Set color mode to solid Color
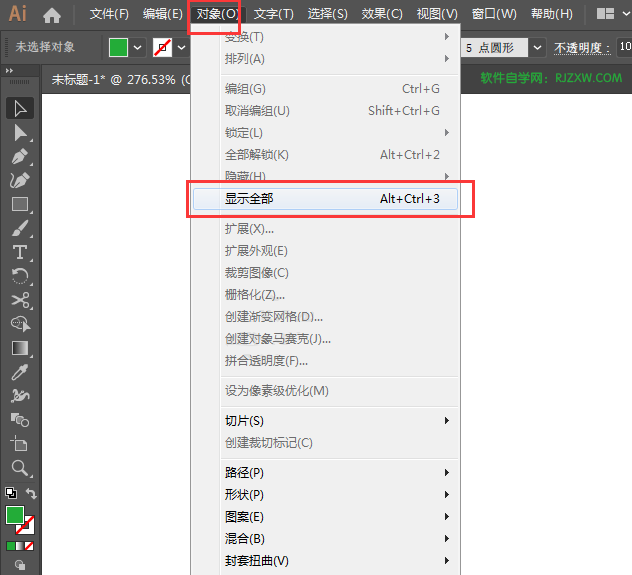The width and height of the screenshot is (632, 575). tap(10, 546)
